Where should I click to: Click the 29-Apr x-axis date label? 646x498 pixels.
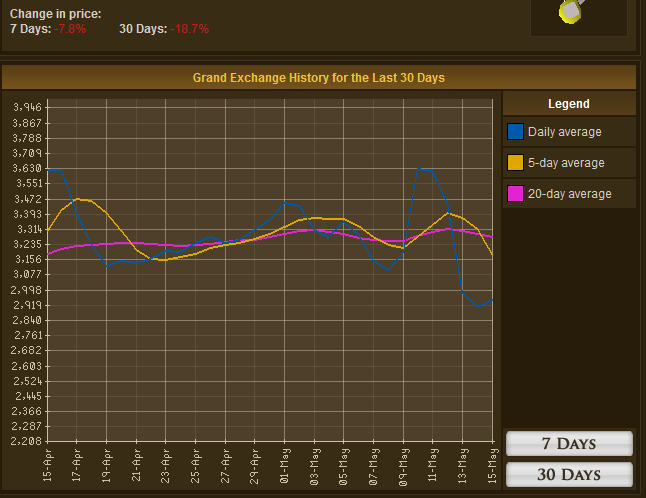click(255, 466)
